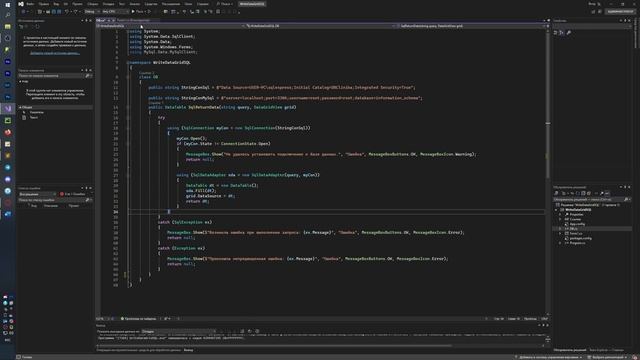640x360 pixels.
Task: Click the Save All toolbar icon
Action: pos(59,11)
